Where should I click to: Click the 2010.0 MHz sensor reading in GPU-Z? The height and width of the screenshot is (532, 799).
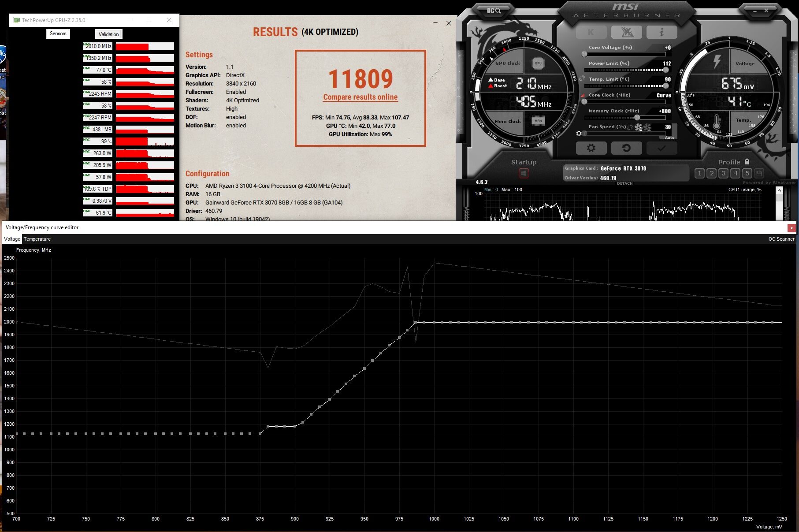[97, 46]
